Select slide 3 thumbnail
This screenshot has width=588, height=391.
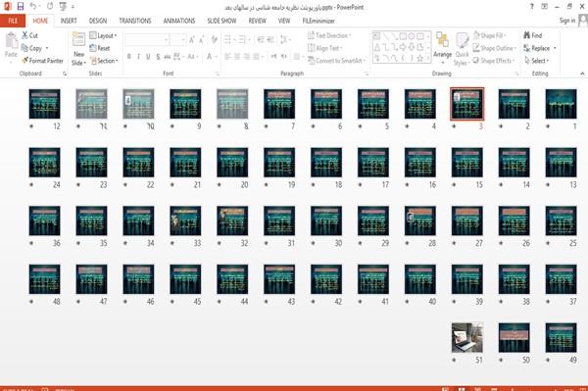(x=466, y=104)
